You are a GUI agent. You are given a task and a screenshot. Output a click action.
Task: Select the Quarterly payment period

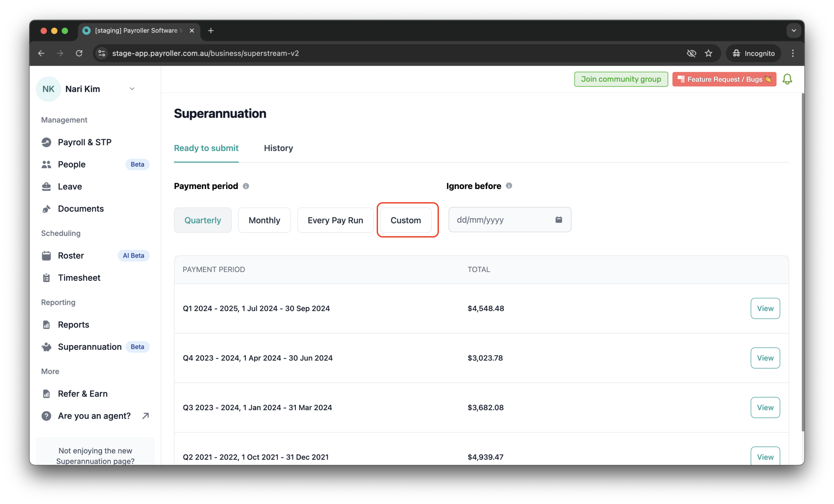tap(202, 220)
